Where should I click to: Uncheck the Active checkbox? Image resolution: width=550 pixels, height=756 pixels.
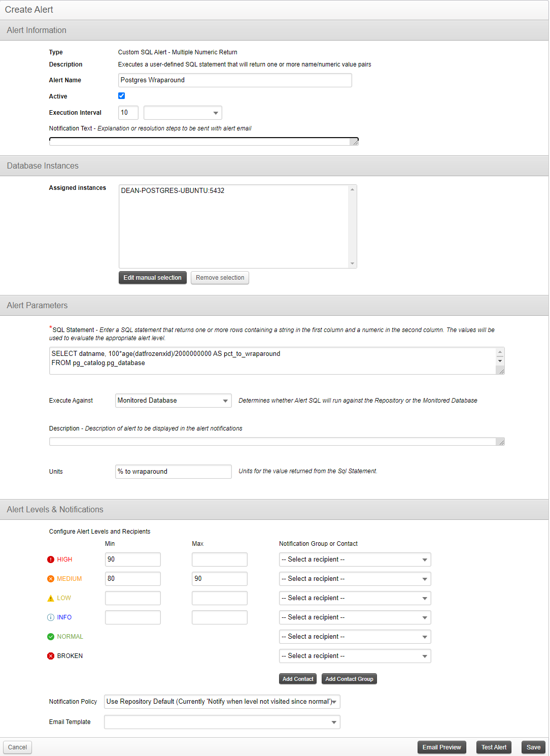(x=122, y=96)
